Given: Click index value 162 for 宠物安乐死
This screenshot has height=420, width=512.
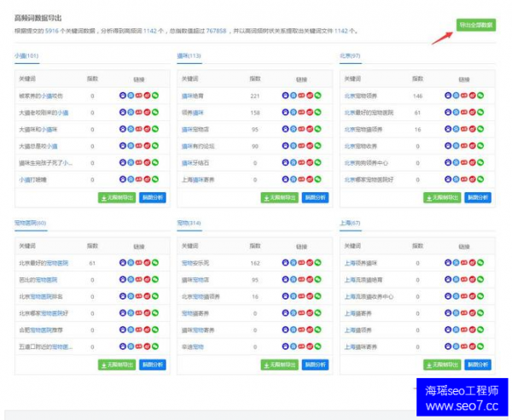Looking at the screenshot, I should (x=255, y=263).
